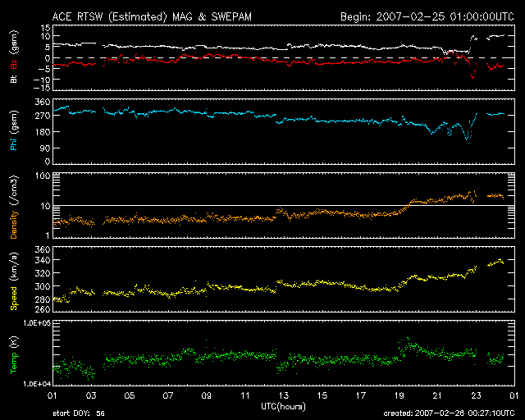Select the "03" hour tick label

(91, 395)
